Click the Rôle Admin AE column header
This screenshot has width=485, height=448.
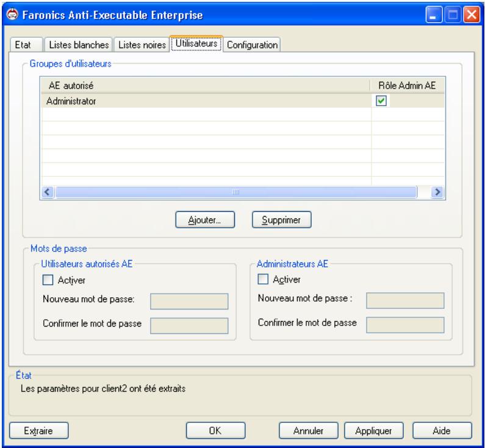(408, 85)
